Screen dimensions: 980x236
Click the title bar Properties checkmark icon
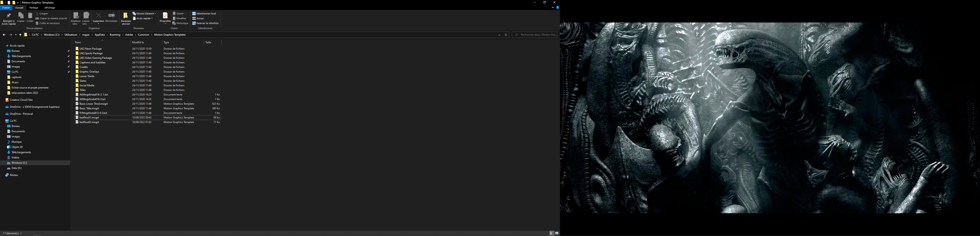point(9,3)
